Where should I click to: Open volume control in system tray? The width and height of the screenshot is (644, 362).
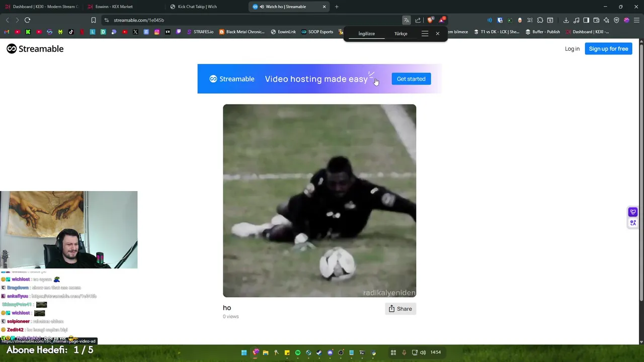click(423, 352)
